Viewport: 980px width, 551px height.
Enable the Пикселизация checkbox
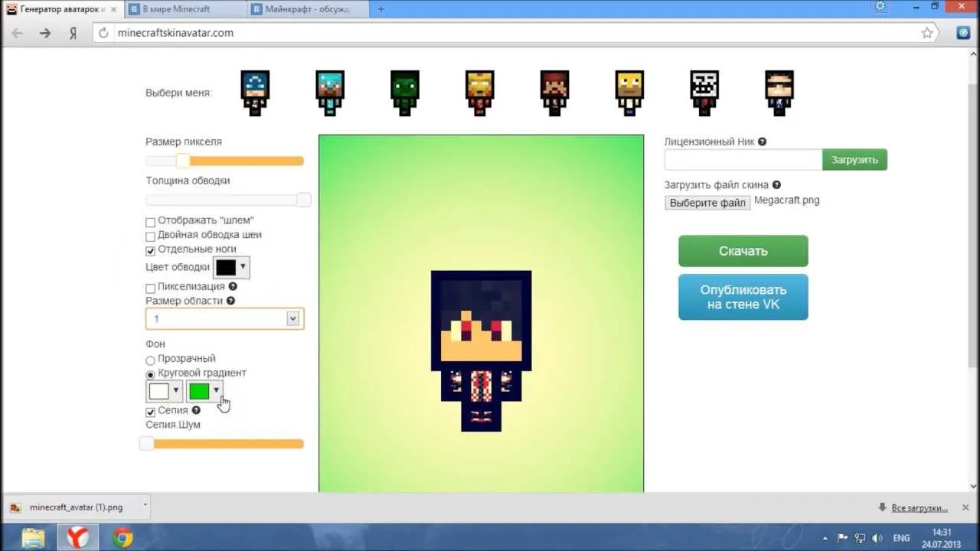[150, 289]
